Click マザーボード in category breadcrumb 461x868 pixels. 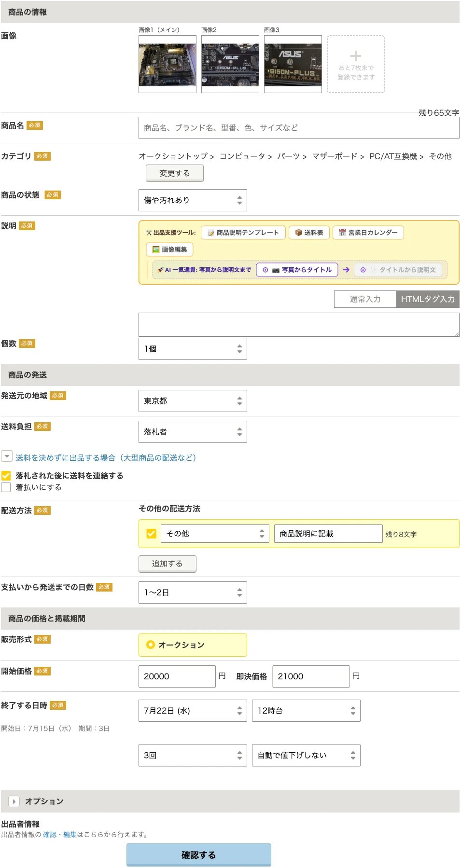click(335, 156)
